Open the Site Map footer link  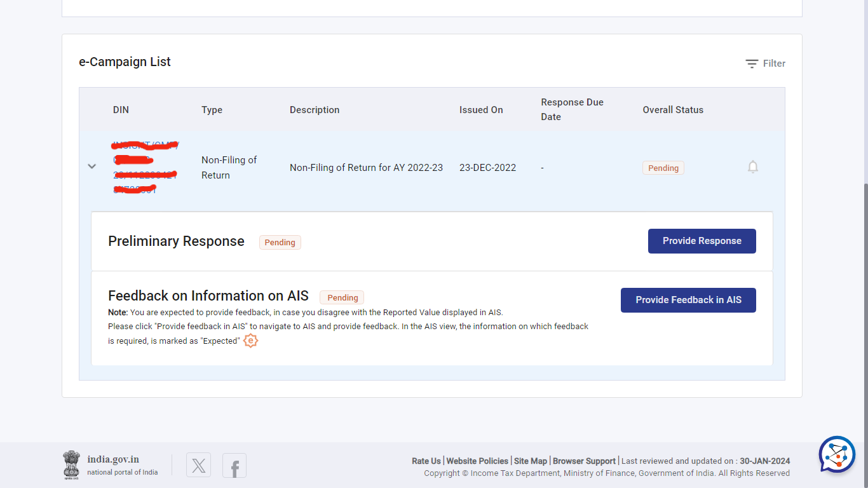(x=530, y=461)
